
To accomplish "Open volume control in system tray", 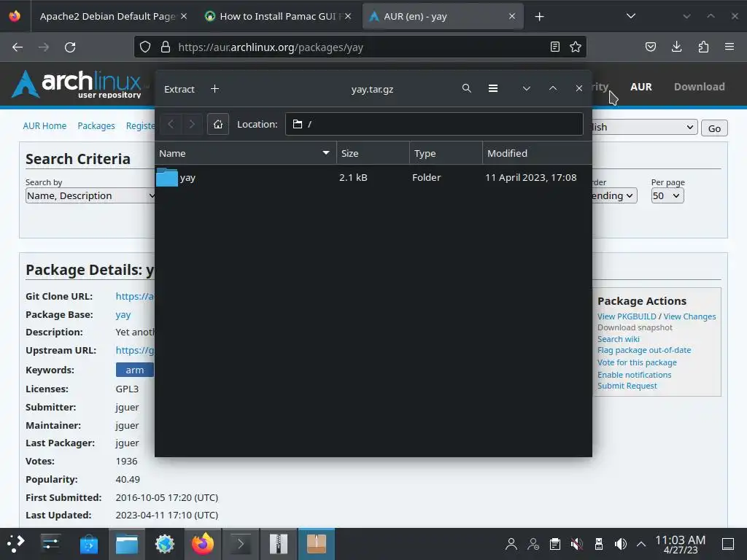I will tap(620, 544).
